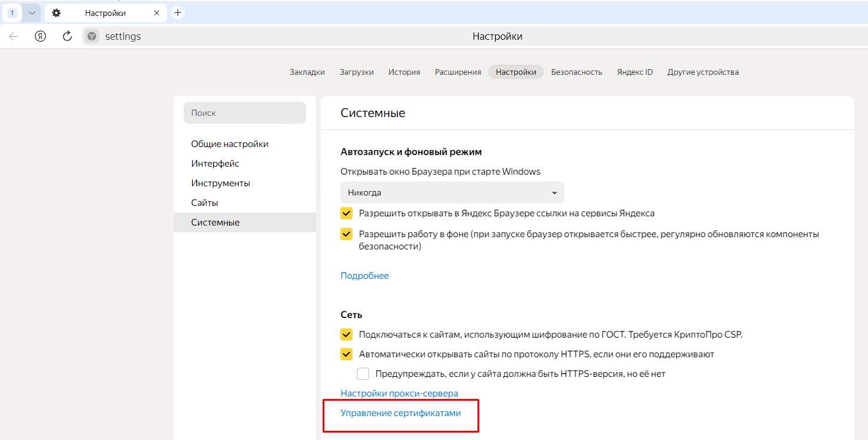Open Управление сертификатами link

tap(400, 413)
